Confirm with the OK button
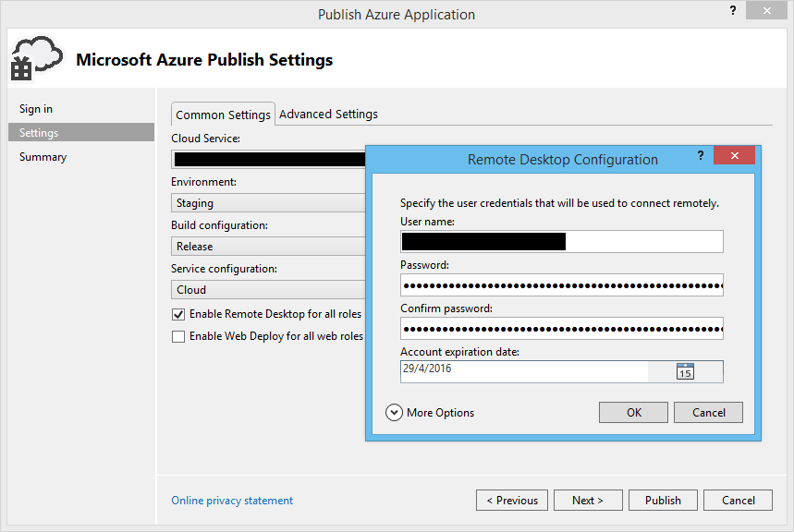This screenshot has width=794, height=532. click(x=633, y=413)
